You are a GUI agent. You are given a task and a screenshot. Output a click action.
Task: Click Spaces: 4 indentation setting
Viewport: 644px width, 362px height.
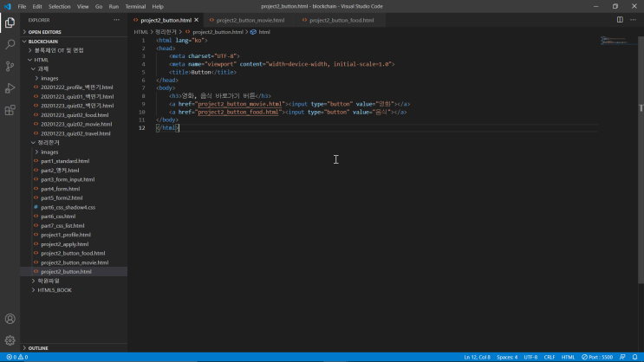point(507,357)
